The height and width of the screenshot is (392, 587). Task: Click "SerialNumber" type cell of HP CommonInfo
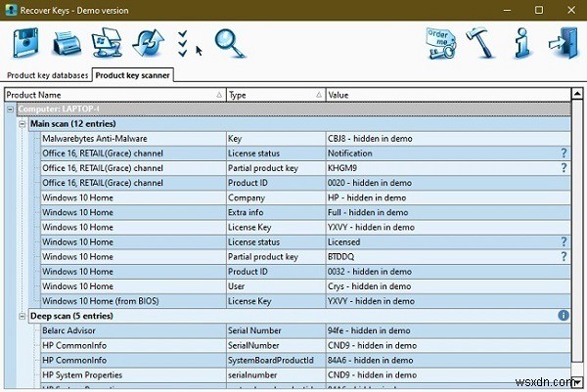[276, 345]
